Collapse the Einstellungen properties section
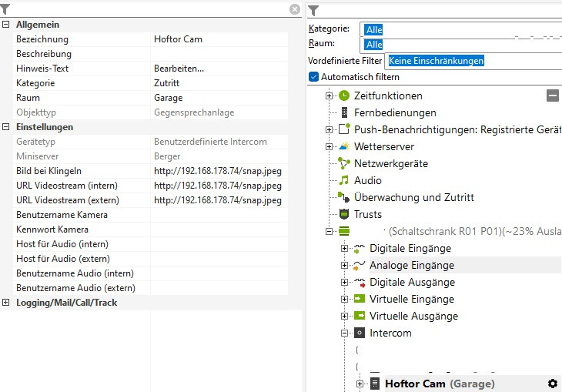 (x=6, y=127)
